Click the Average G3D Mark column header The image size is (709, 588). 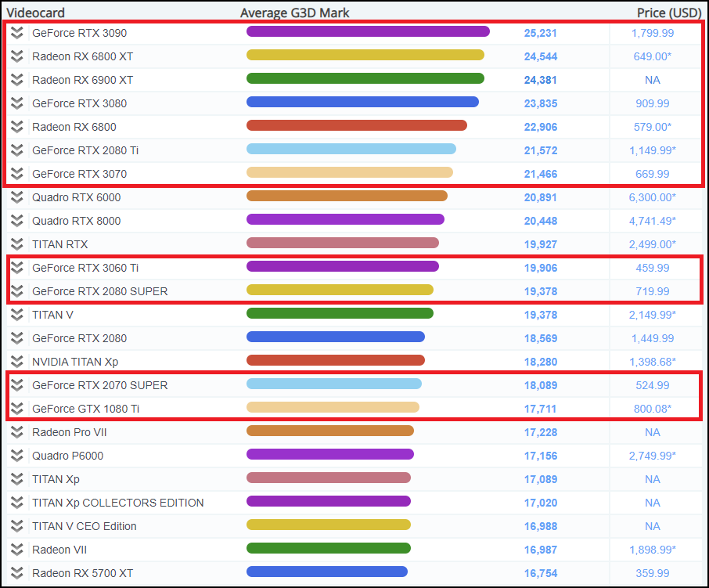(x=295, y=13)
